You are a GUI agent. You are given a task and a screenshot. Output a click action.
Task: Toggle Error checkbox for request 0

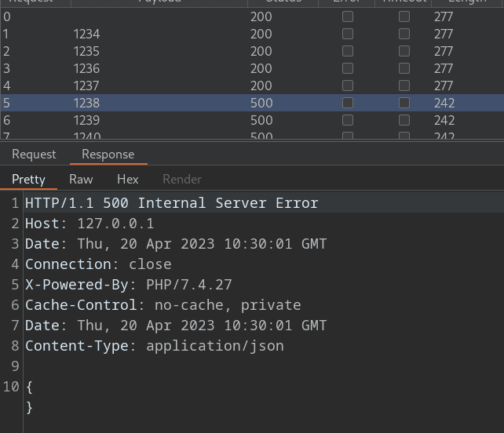pos(348,16)
